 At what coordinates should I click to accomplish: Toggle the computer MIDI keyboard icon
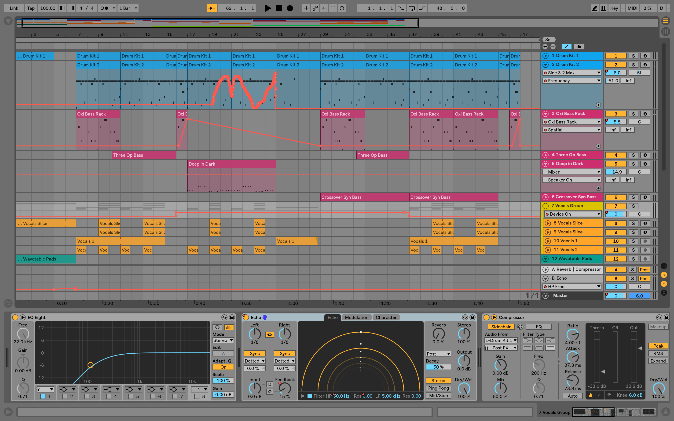click(604, 8)
